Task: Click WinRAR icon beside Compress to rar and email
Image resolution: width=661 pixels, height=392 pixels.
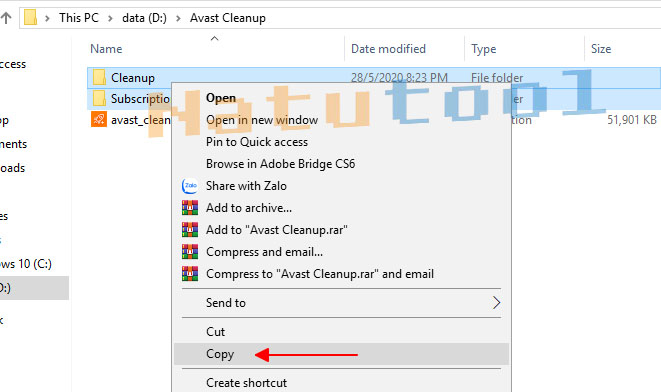Action: pyautogui.click(x=190, y=274)
